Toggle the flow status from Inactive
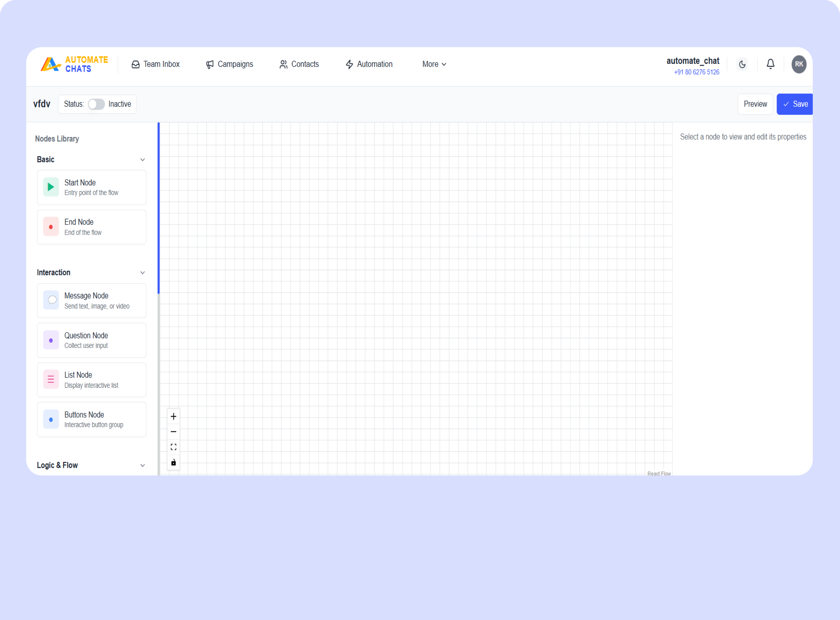Image resolution: width=840 pixels, height=620 pixels. (x=96, y=104)
